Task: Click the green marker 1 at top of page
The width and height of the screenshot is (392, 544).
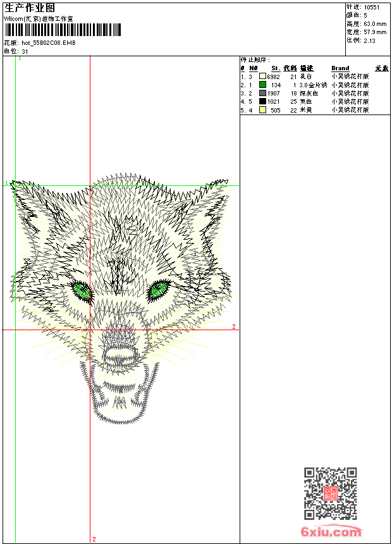Action: (20, 58)
